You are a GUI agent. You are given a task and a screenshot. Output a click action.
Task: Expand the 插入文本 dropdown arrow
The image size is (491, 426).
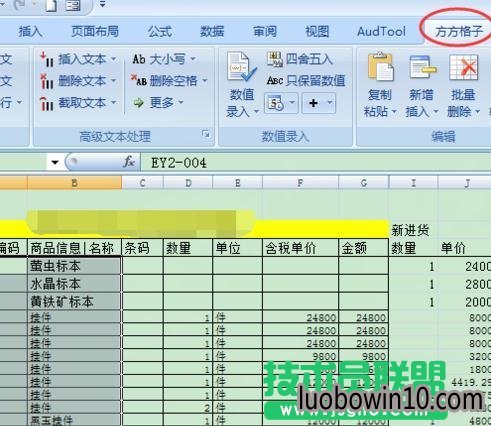[114, 59]
